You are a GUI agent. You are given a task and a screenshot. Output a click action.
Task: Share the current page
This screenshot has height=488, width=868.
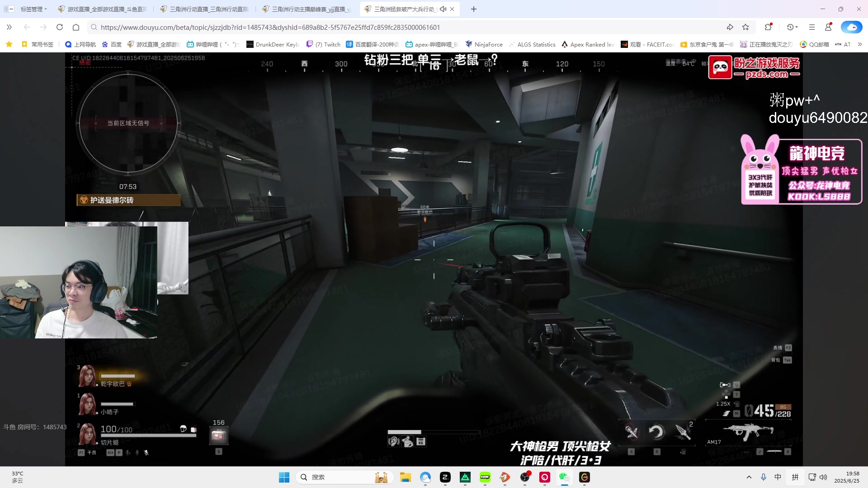[730, 27]
